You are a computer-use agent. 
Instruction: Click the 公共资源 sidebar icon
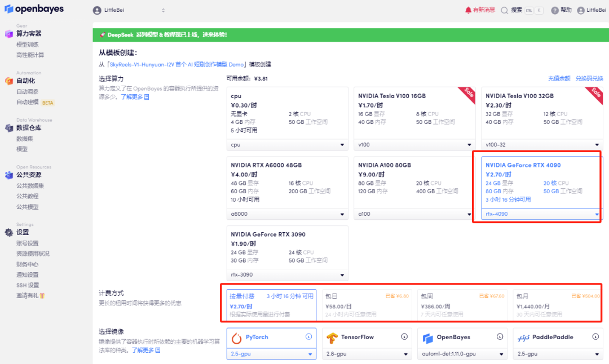click(x=9, y=175)
